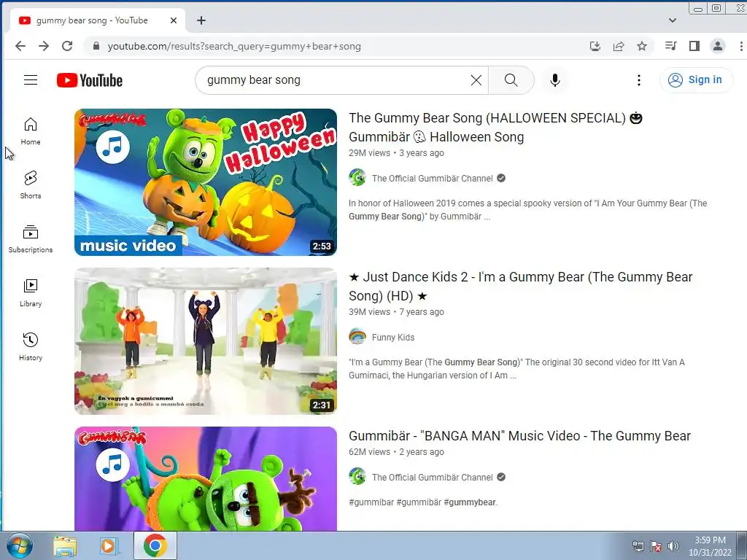Image resolution: width=747 pixels, height=560 pixels.
Task: Open History in the sidebar
Action: pyautogui.click(x=31, y=346)
